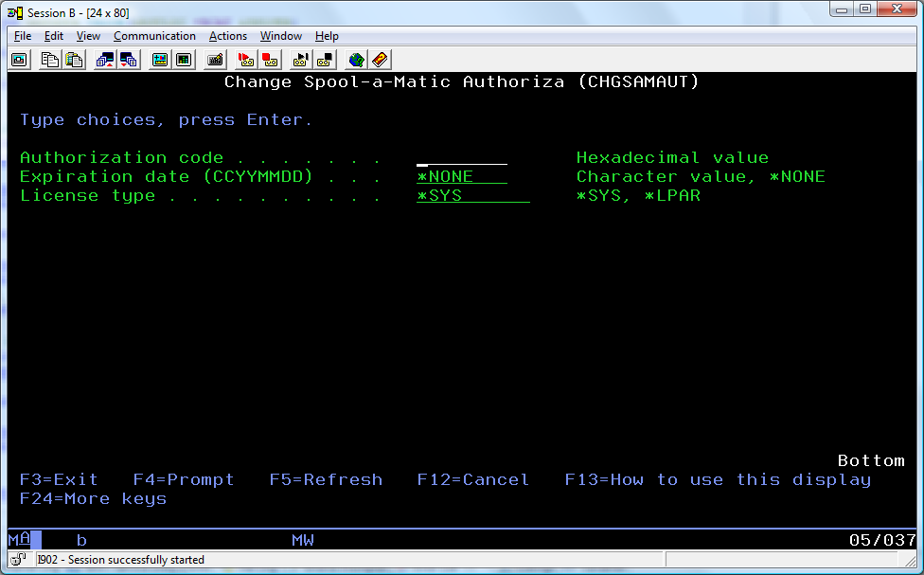The height and width of the screenshot is (575, 924).
Task: Click the Copy toolbar icon
Action: pos(49,60)
